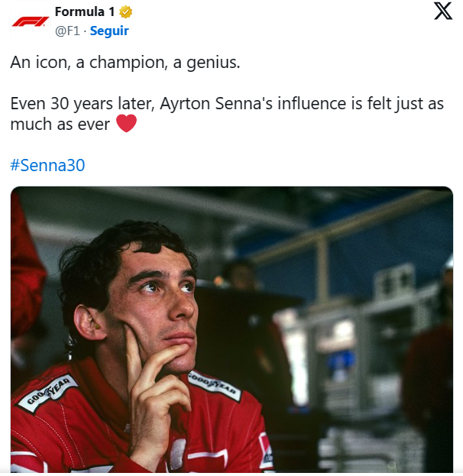
Task: Follow the account via Seguir
Action: pyautogui.click(x=109, y=31)
